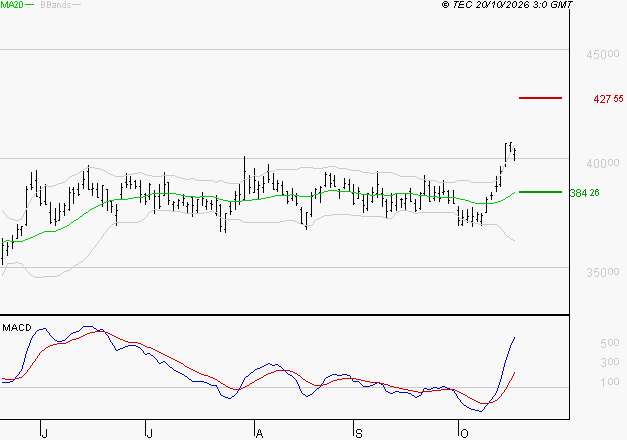The height and width of the screenshot is (440, 627).
Task: Click the 400.00 price axis label
Action: 603,163
